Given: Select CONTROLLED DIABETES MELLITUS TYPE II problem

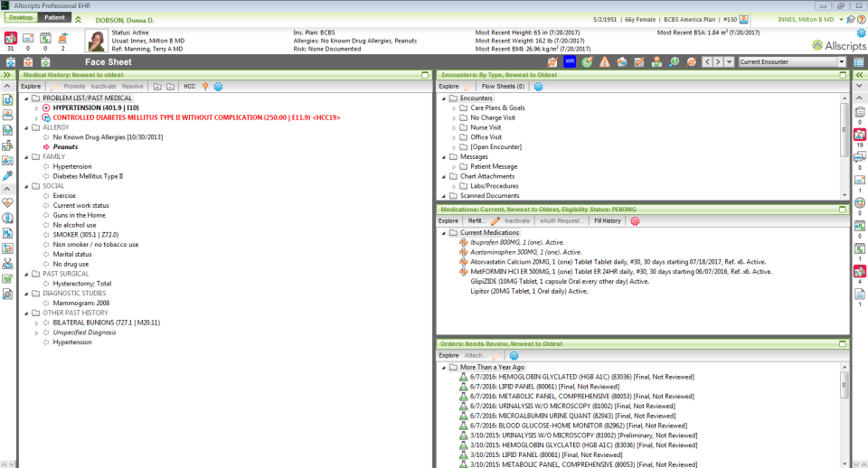Looking at the screenshot, I should click(x=196, y=117).
